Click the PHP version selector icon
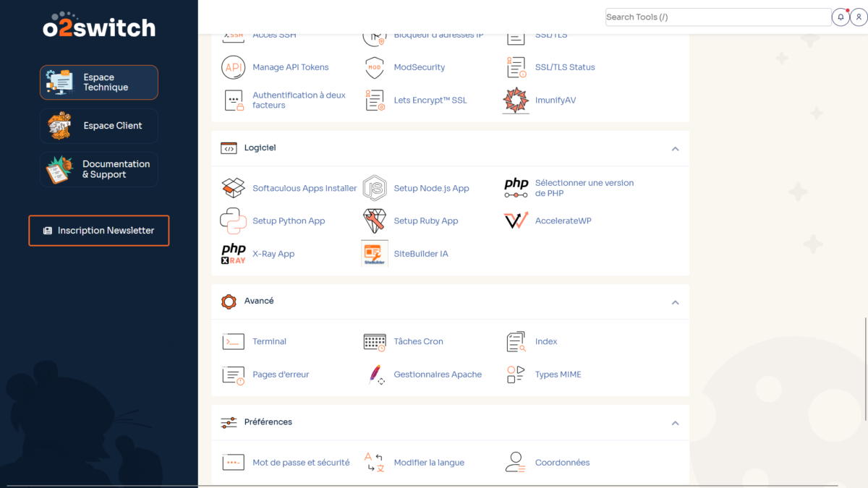 coord(516,188)
